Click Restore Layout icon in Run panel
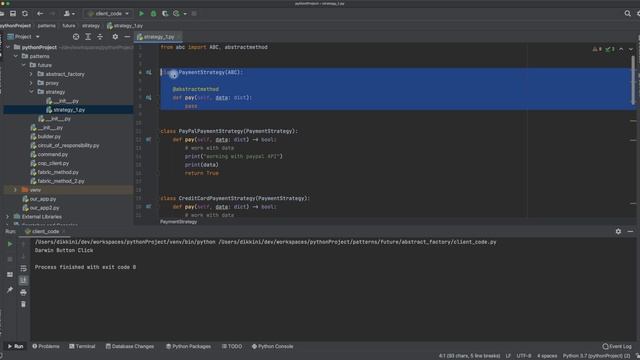This screenshot has width=640, height=360. point(10,275)
